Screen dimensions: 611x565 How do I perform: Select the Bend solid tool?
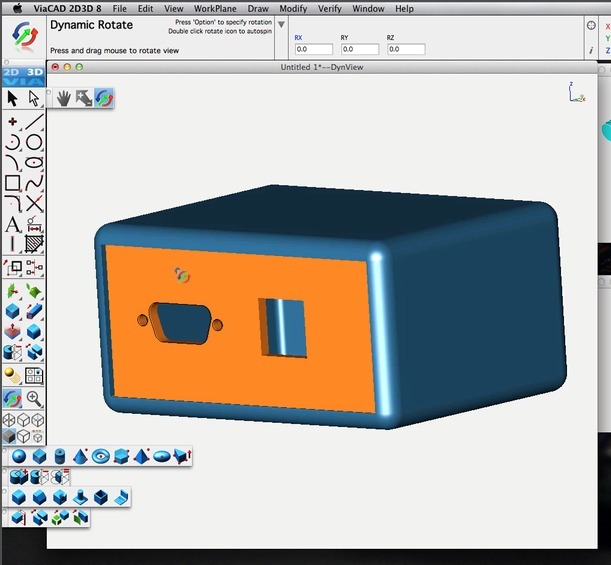[121, 497]
